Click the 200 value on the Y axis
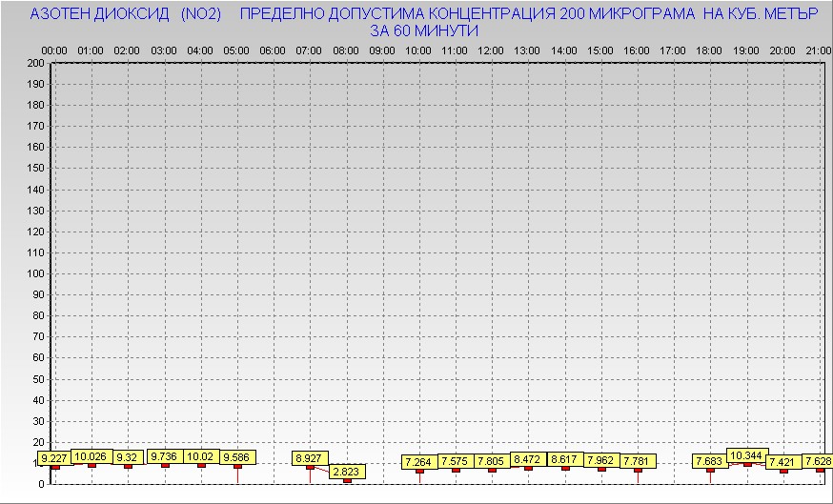This screenshot has height=504, width=833. [x=36, y=63]
